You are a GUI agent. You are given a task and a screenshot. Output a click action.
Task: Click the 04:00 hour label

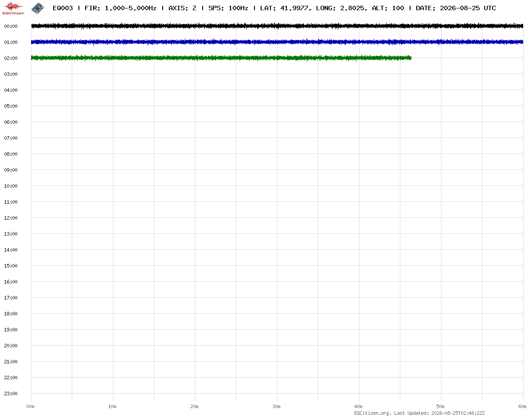coord(11,90)
